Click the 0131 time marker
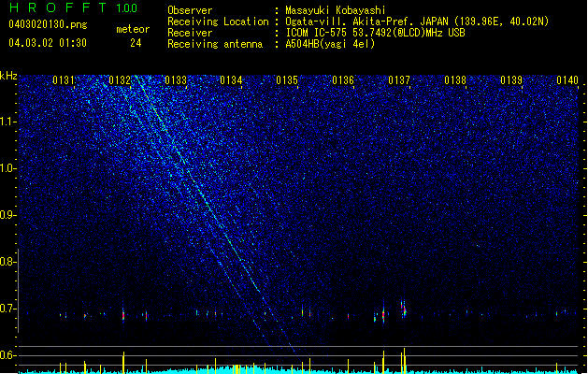 coord(64,80)
